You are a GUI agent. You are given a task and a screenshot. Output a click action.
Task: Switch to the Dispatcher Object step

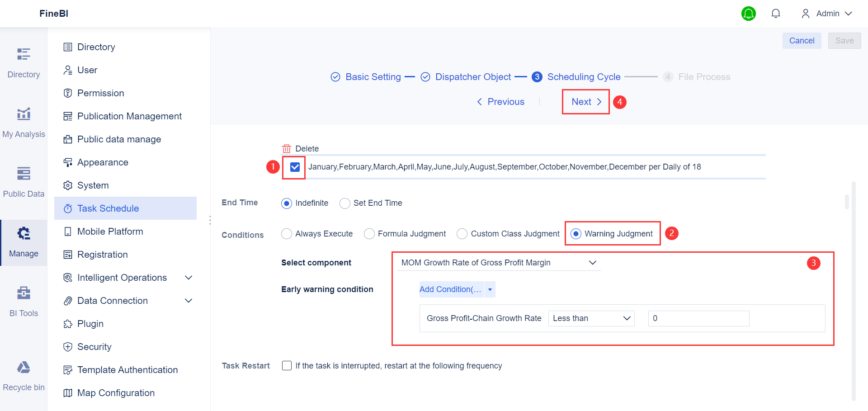[473, 76]
